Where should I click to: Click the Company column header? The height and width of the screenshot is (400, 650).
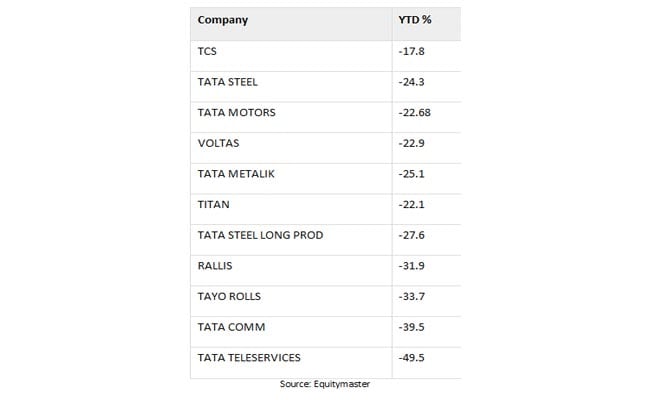[x=223, y=19]
